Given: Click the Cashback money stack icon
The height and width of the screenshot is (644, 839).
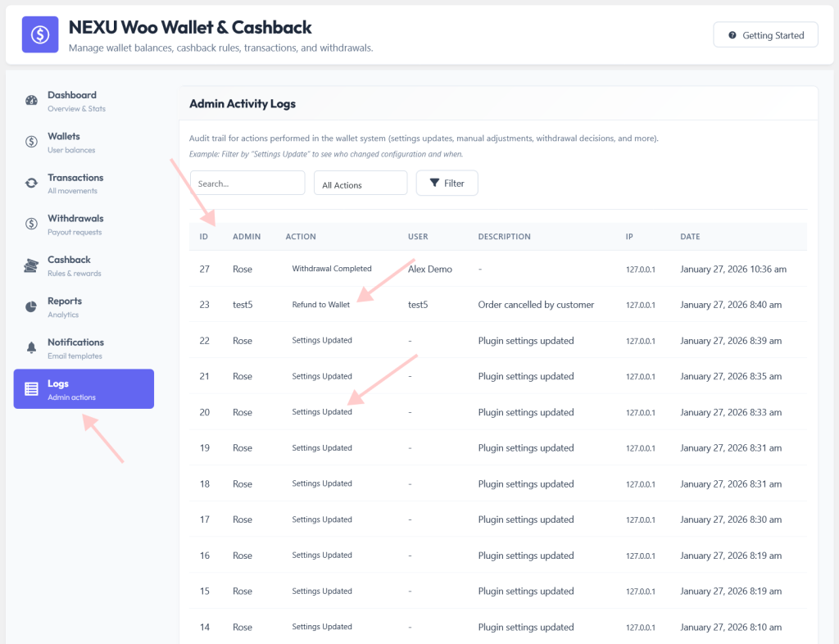Looking at the screenshot, I should 32,265.
